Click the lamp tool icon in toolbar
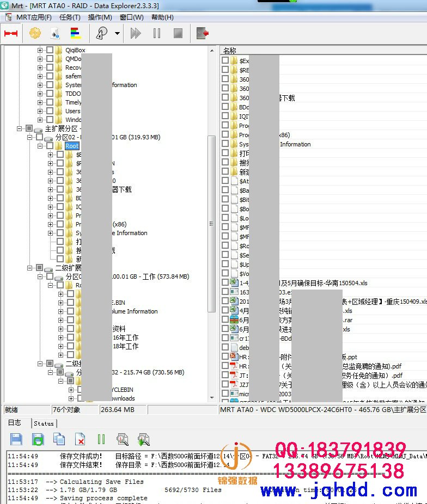This screenshot has width=427, height=504. click(102, 33)
